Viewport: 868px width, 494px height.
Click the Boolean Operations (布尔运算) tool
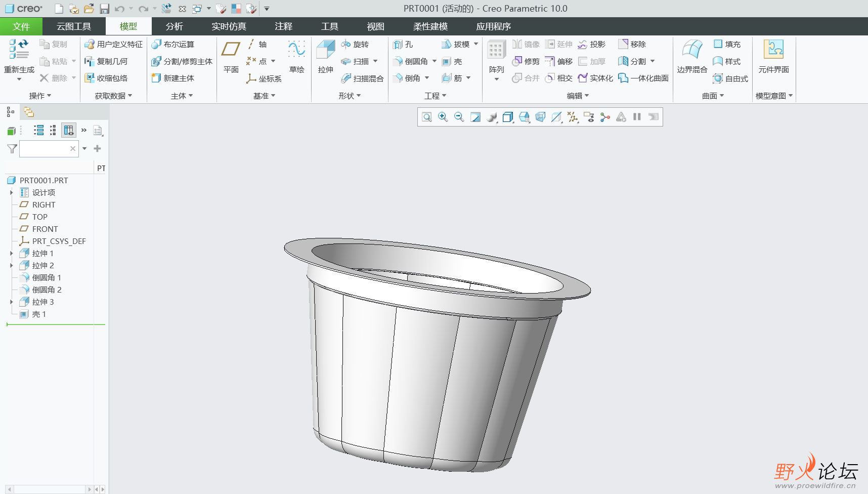coord(173,45)
